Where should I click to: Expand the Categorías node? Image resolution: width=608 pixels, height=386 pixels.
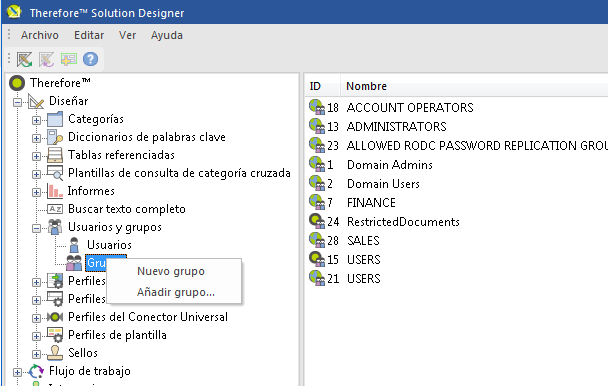36,120
